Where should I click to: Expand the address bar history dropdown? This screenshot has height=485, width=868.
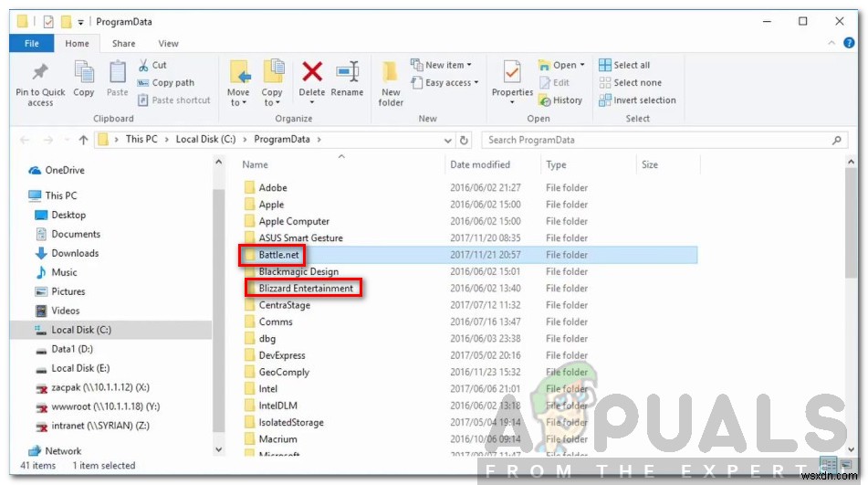pos(448,141)
